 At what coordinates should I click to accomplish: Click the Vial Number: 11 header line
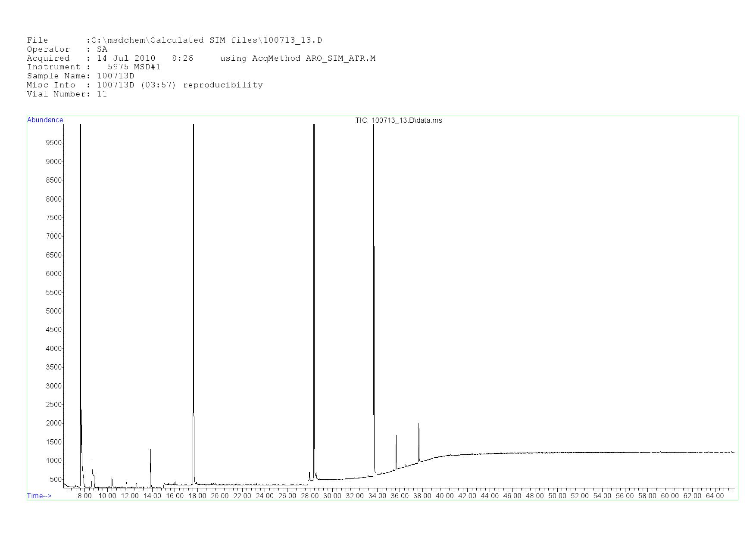[67, 94]
